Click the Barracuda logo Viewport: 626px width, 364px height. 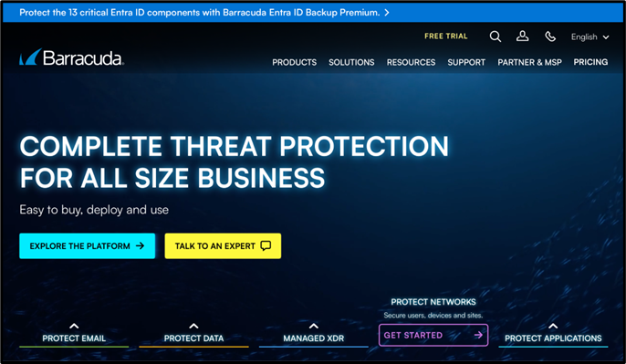[x=72, y=57]
